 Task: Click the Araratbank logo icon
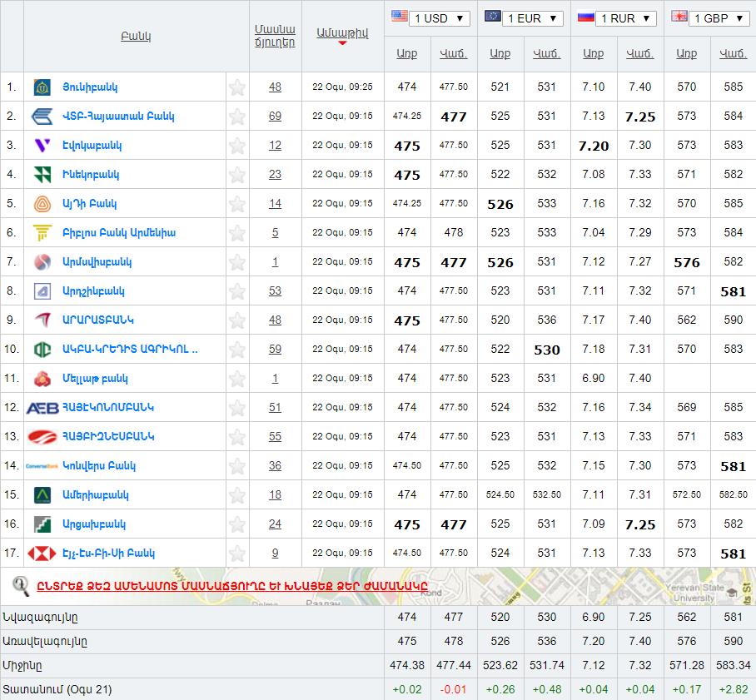[x=42, y=320]
